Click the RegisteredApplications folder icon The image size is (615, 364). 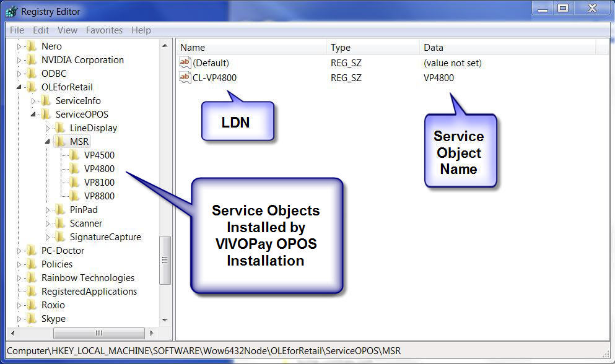pyautogui.click(x=32, y=292)
